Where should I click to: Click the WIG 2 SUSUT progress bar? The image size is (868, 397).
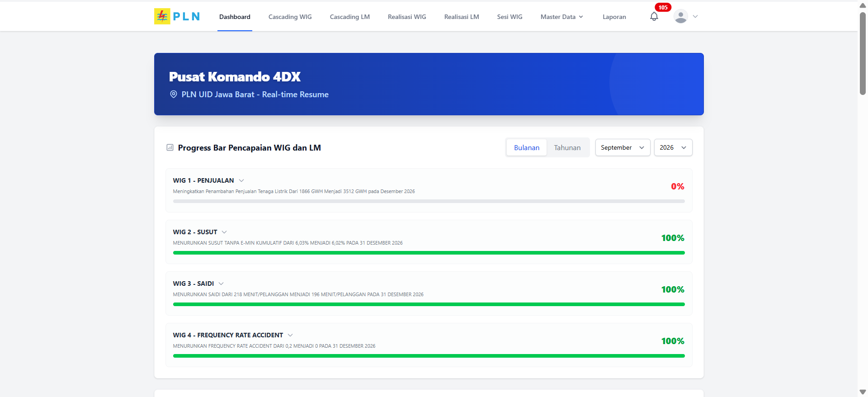click(429, 253)
